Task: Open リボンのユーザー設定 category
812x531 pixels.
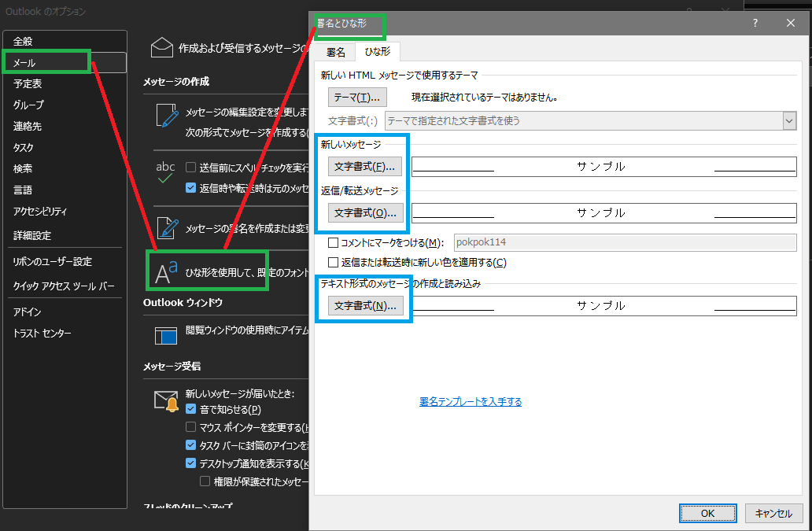Action: pyautogui.click(x=65, y=262)
